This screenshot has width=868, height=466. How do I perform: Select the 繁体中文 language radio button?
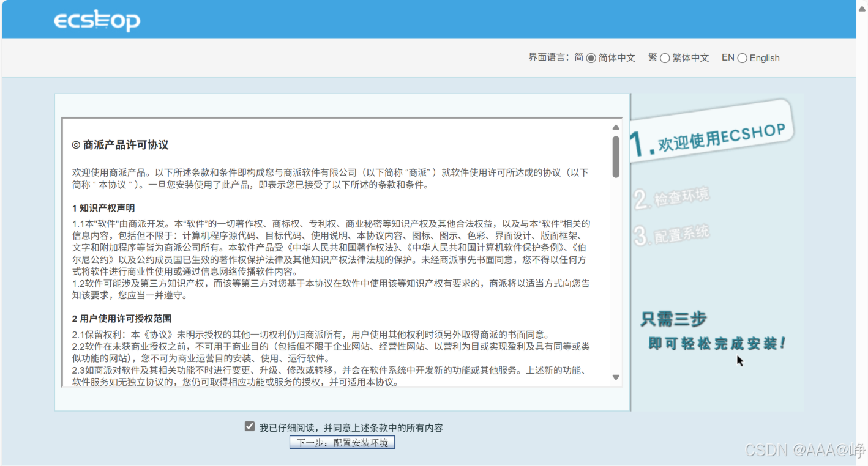tap(665, 58)
